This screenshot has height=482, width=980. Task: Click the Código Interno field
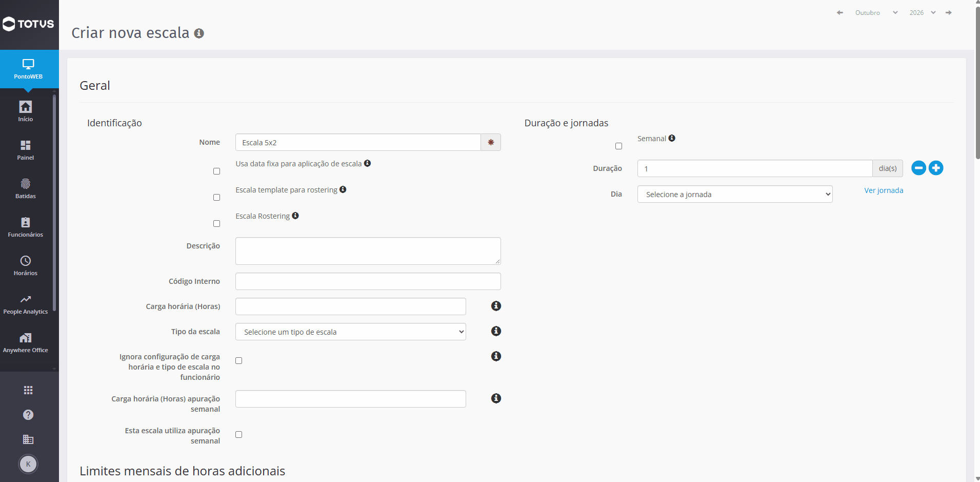pyautogui.click(x=368, y=281)
